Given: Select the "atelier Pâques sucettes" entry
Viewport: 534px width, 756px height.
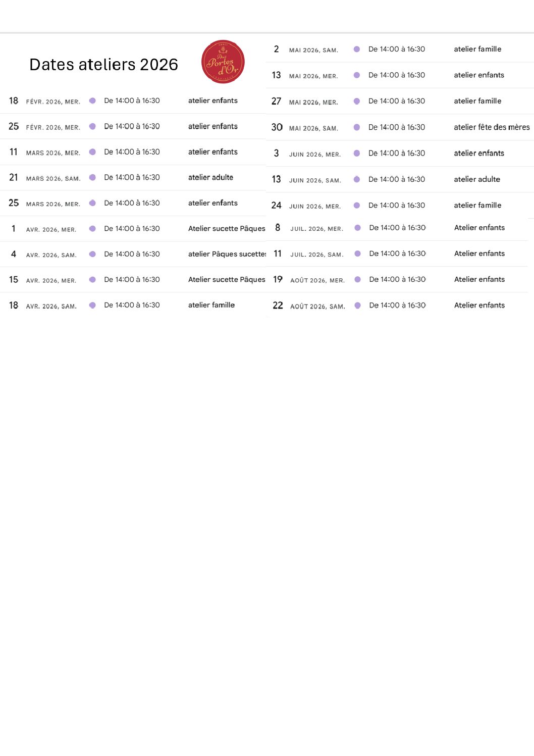Looking at the screenshot, I should (227, 254).
